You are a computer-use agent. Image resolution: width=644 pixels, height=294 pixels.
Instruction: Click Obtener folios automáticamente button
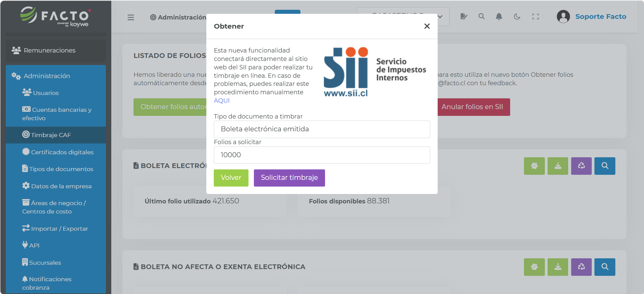click(x=170, y=107)
